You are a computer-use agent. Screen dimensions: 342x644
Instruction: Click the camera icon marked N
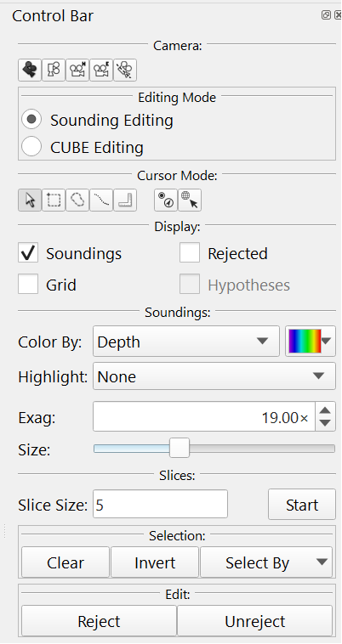(x=77, y=70)
